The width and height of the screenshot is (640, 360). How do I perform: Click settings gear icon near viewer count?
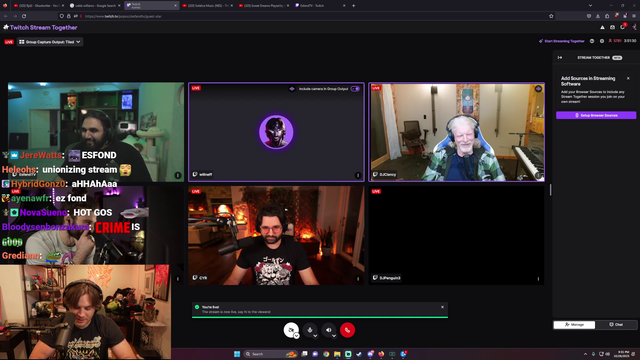(602, 41)
